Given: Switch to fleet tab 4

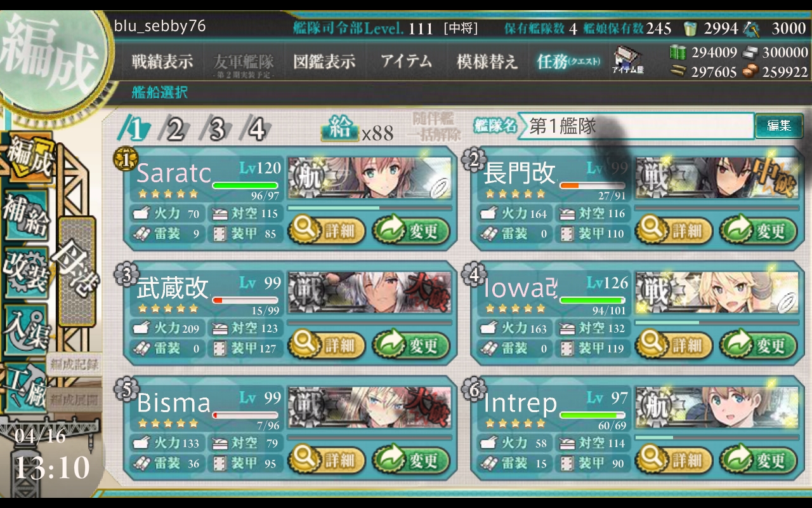Looking at the screenshot, I should (257, 130).
